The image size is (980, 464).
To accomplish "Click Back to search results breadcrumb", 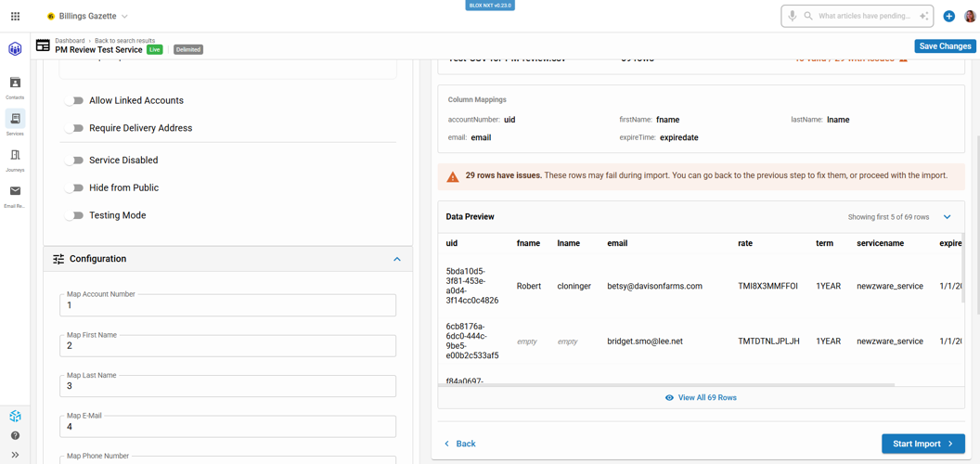I will click(125, 41).
